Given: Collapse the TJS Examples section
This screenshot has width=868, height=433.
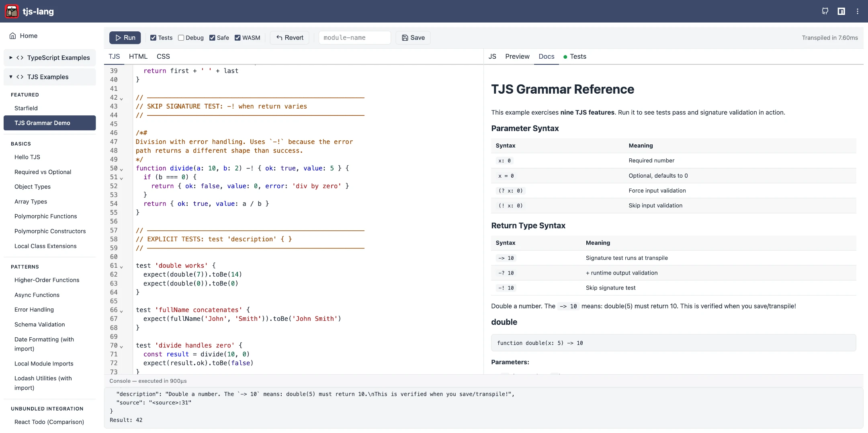Looking at the screenshot, I should [x=11, y=77].
